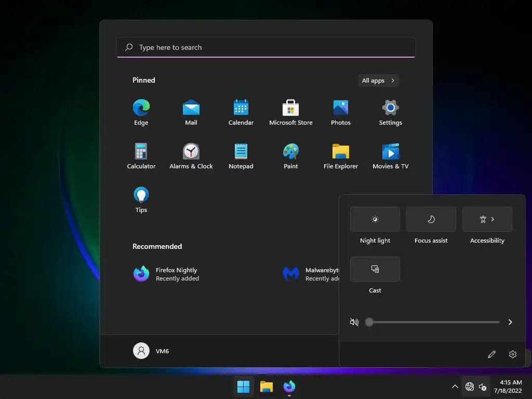The width and height of the screenshot is (532, 399).
Task: Click the muted volume icon in system tray
Action: pyautogui.click(x=483, y=387)
